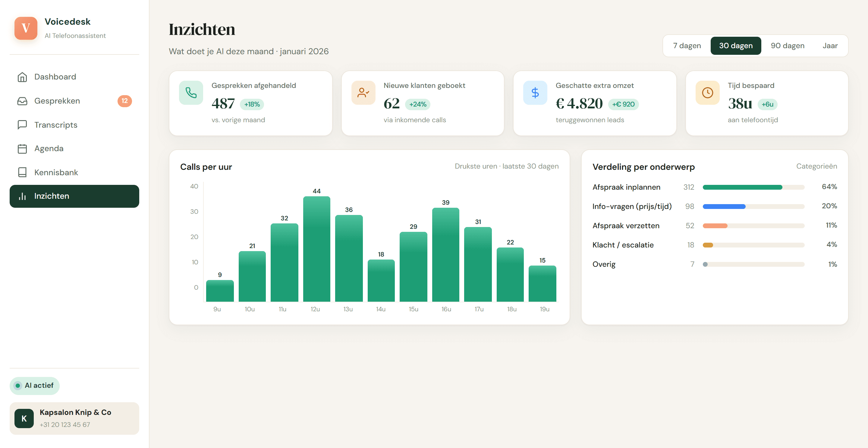
Task: Click the Kapsalon Knip & Co avatar K
Action: (x=24, y=418)
